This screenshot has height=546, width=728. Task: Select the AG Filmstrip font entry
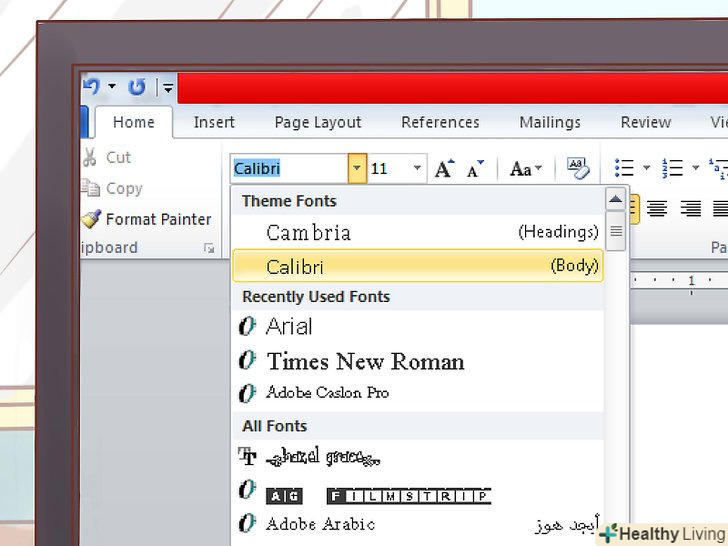point(418,494)
